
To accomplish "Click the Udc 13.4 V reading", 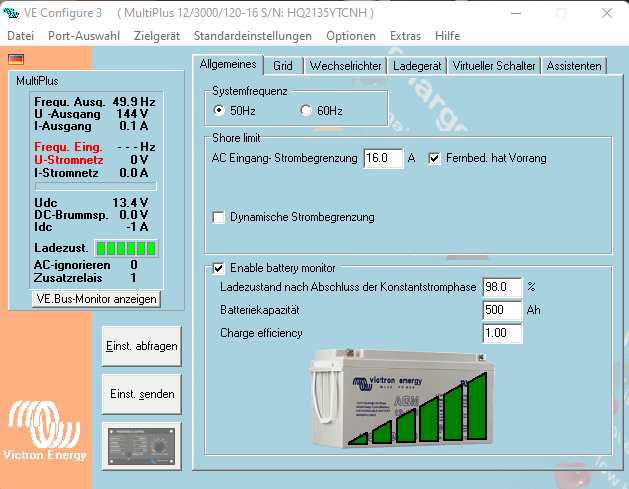I will pyautogui.click(x=91, y=203).
